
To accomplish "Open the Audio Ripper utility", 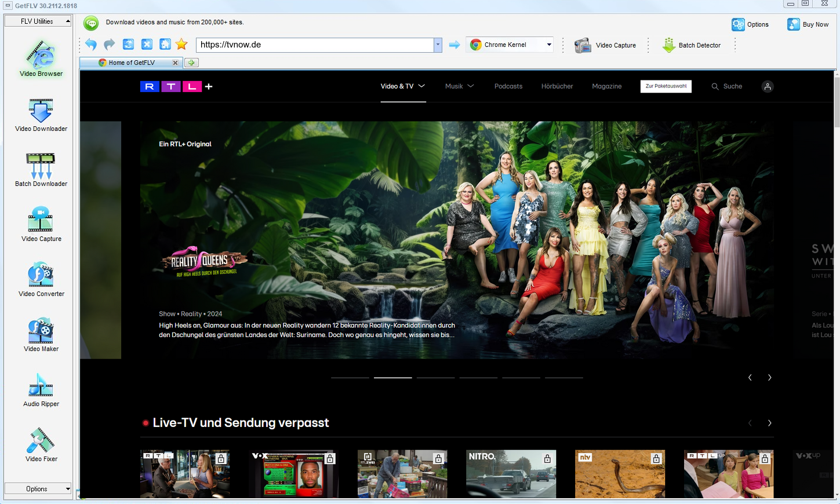I will 41,390.
